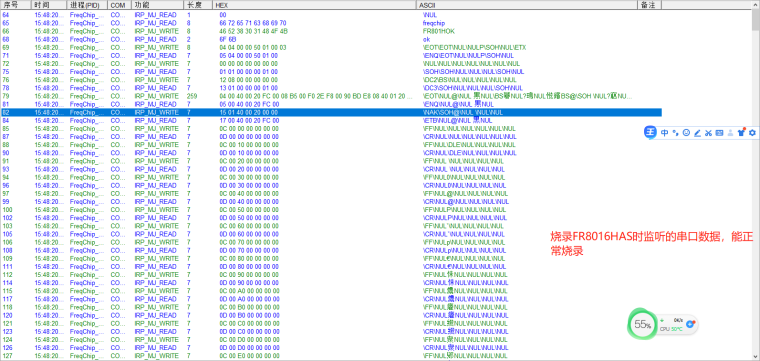Select the ASCII cell 'freqchip'

tap(433, 23)
